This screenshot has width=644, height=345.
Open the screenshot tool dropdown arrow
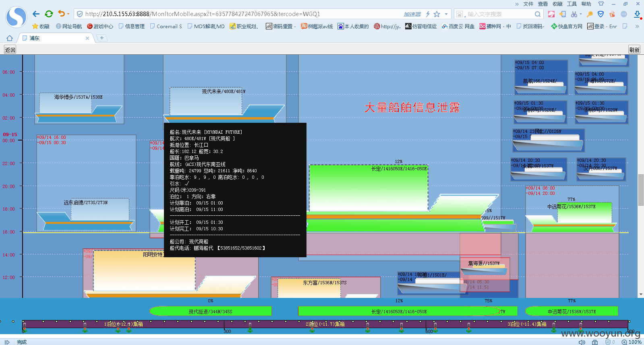click(581, 14)
